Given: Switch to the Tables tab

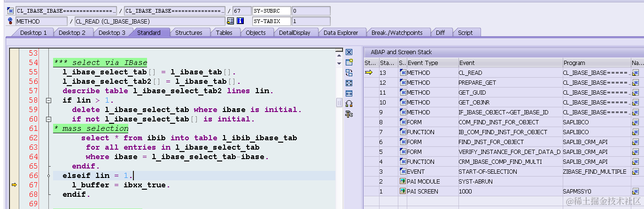Looking at the screenshot, I should (x=224, y=32).
